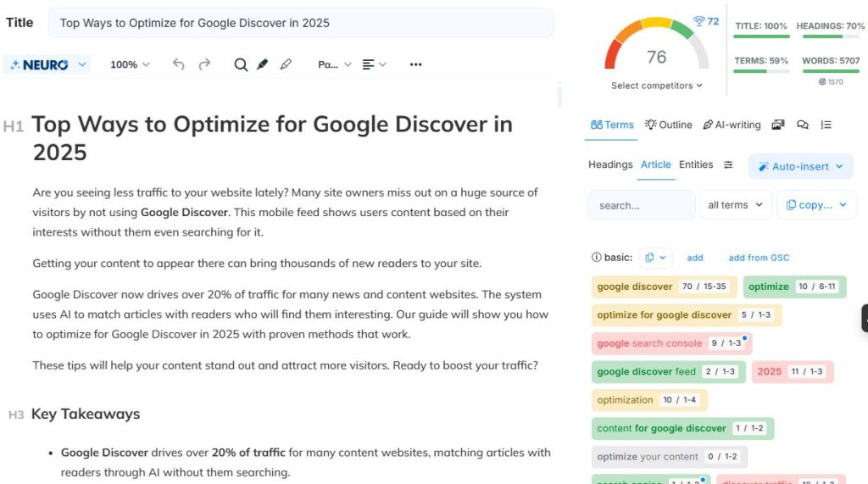Click the TERMS: 59% progress bar
Screen dimensions: 868x484
[x=761, y=71]
